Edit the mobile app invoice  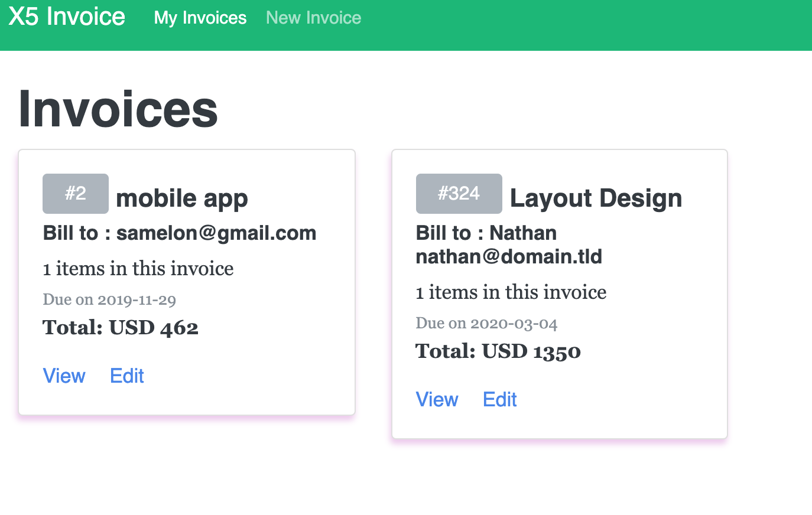(x=127, y=376)
